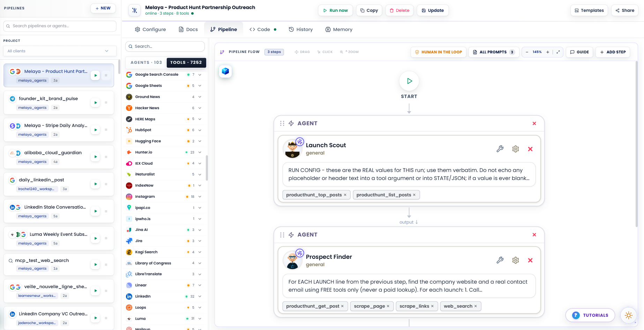Remove the Launch Scout agent card

tap(530, 149)
